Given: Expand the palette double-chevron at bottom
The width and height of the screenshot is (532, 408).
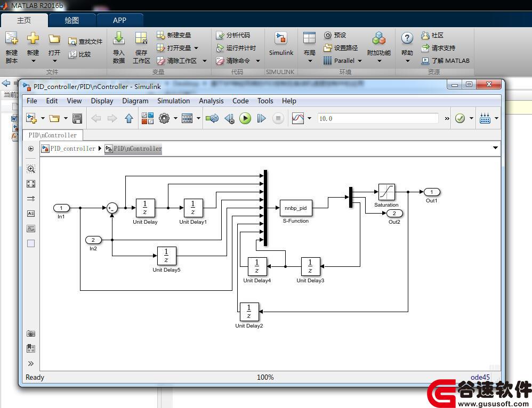Looking at the screenshot, I should pos(31,364).
